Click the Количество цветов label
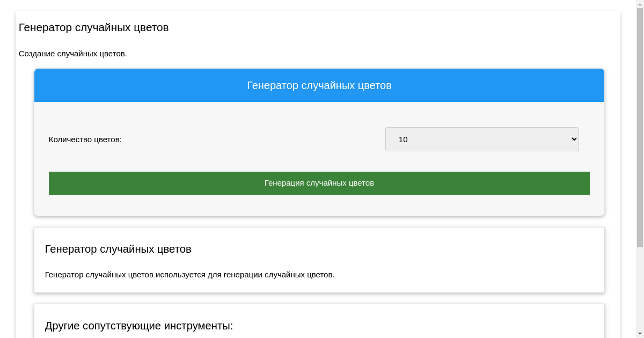Viewport: 644px width, 338px height. pos(85,139)
